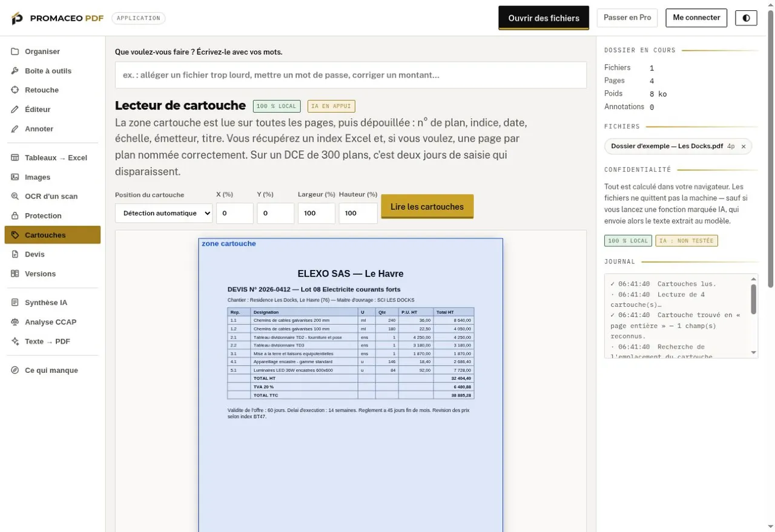775x532 pixels.
Task: Click the Tableaux → Excel table icon
Action: click(15, 158)
